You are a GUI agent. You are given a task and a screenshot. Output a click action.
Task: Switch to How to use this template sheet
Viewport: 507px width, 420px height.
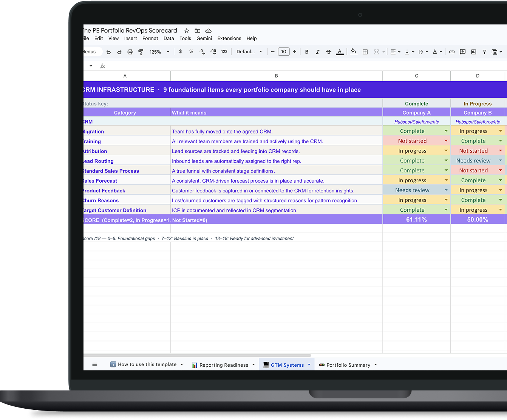(147, 364)
